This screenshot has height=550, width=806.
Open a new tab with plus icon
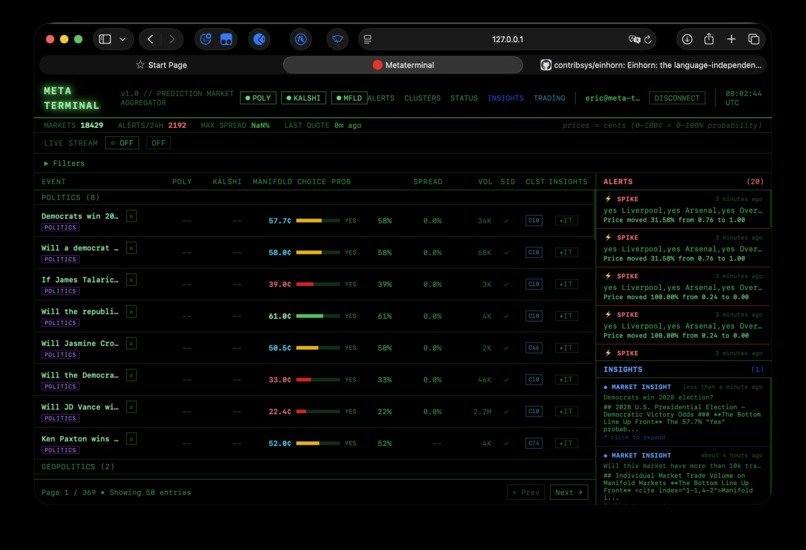(x=731, y=39)
